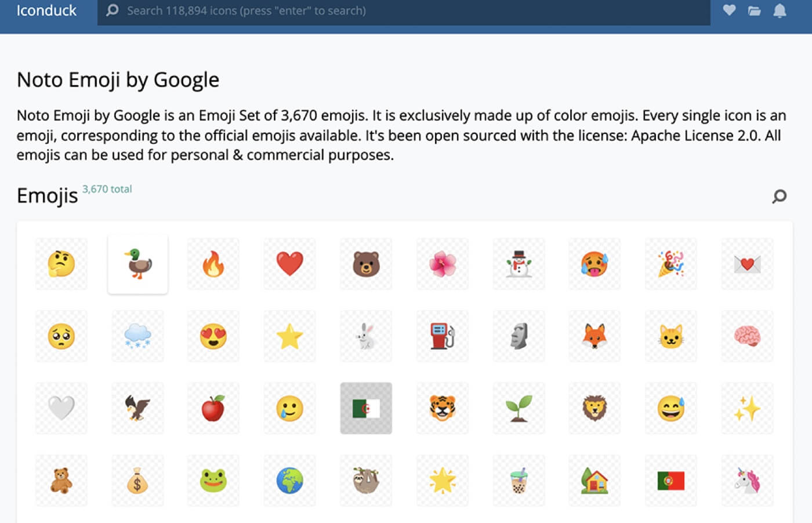Open the brain emoji
The image size is (812, 523).
coord(747,336)
